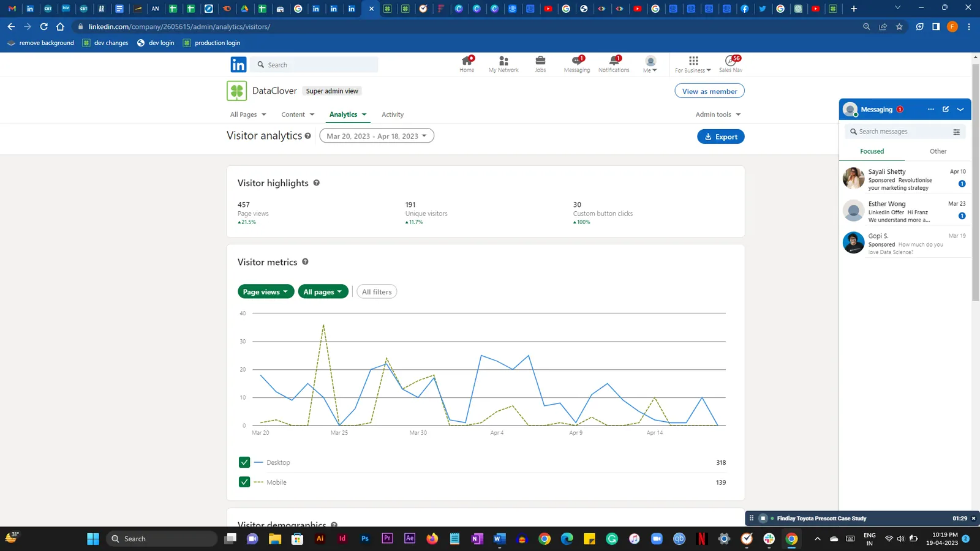Click the page vertical scrollbar
The image size is (980, 551).
pyautogui.click(x=976, y=182)
